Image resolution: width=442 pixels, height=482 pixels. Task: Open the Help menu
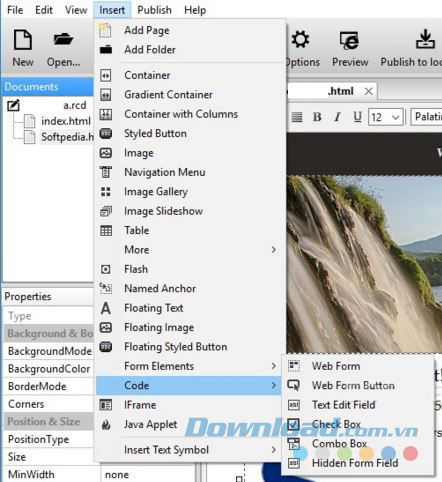(x=195, y=10)
